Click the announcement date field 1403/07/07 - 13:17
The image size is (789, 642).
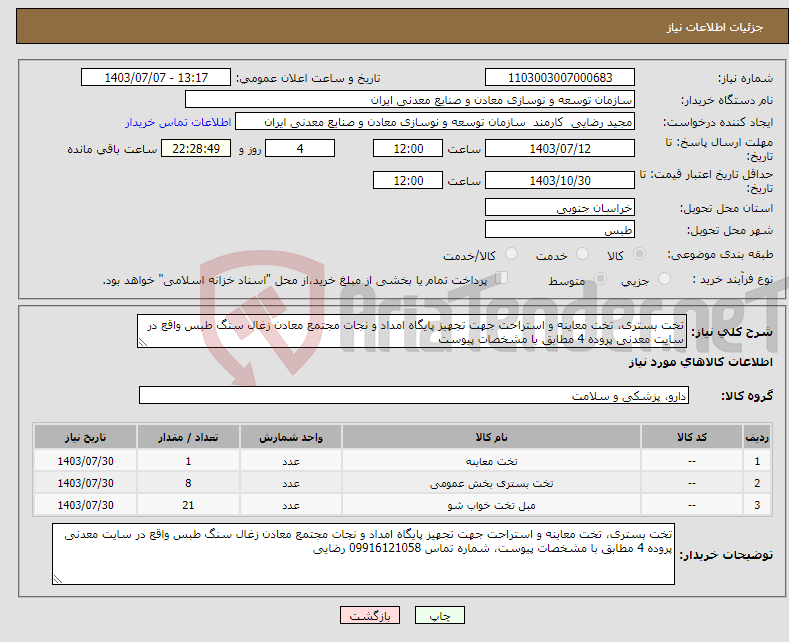(156, 77)
